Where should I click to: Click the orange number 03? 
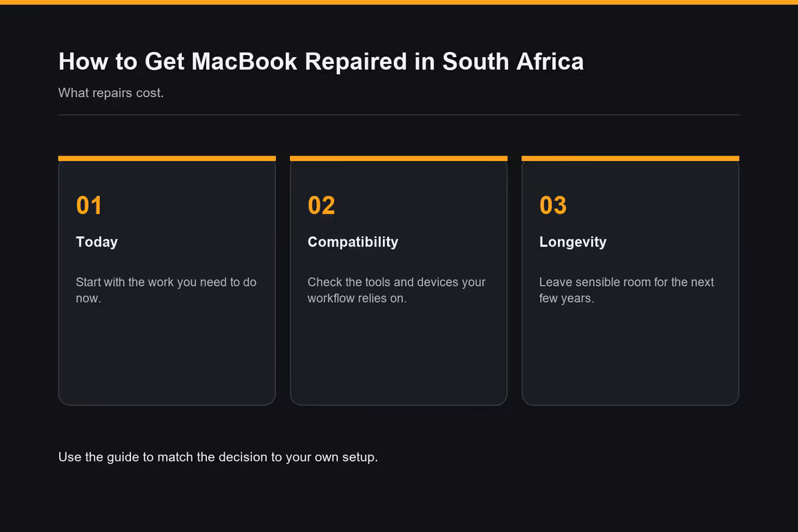click(553, 205)
